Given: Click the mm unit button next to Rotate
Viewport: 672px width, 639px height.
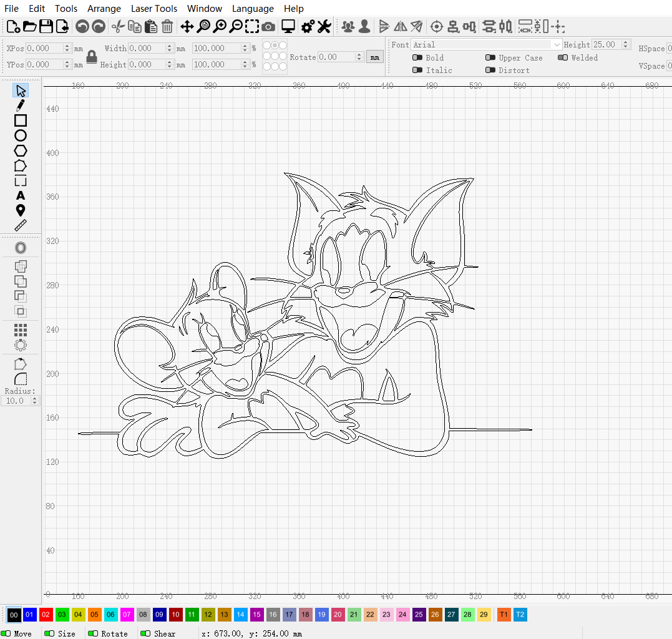Looking at the screenshot, I should pos(374,56).
